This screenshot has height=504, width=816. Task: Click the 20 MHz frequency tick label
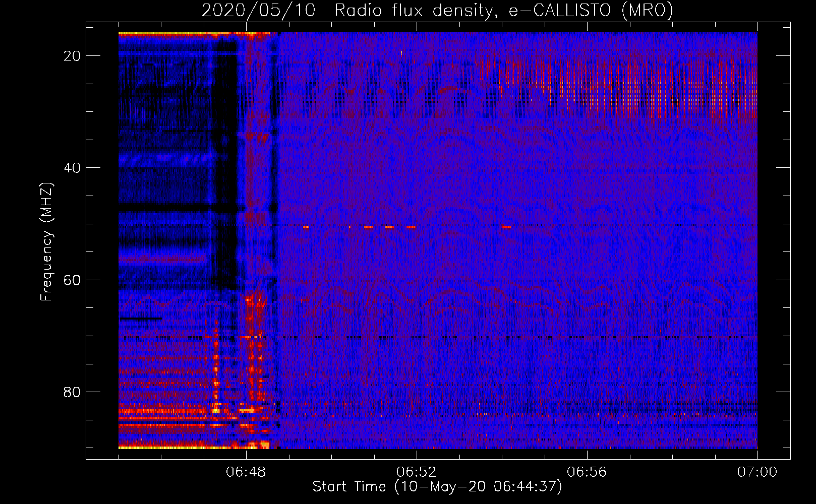click(x=73, y=56)
